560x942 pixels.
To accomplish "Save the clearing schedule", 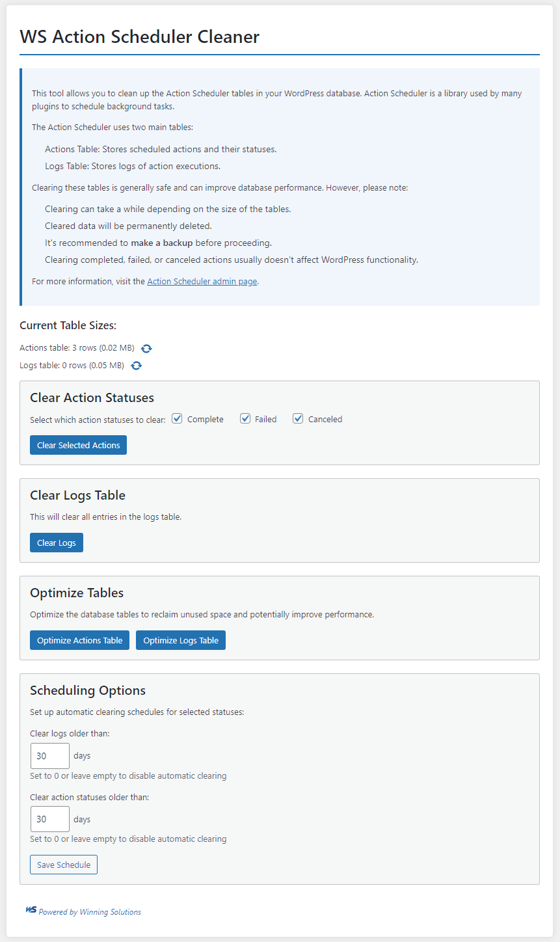I will click(x=64, y=865).
